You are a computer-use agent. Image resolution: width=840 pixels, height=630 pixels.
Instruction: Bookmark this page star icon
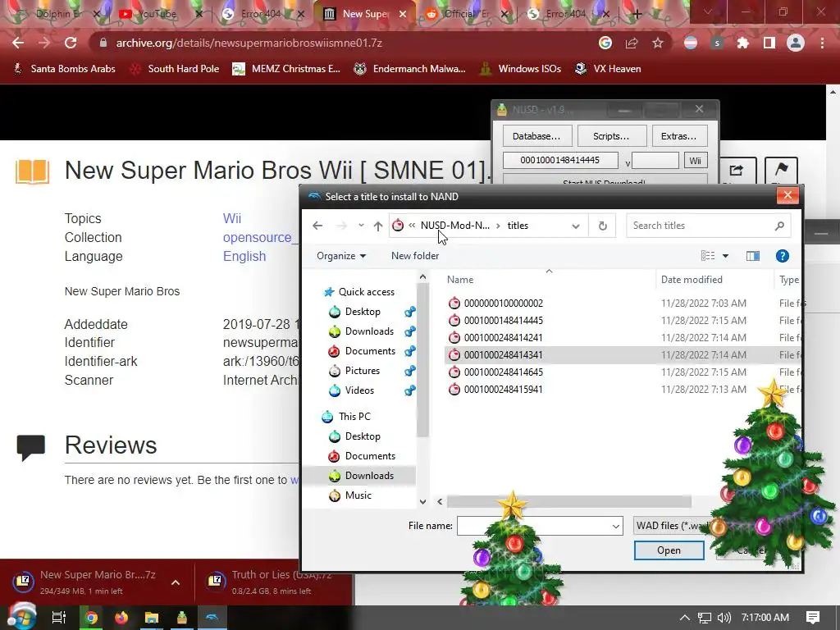pos(658,43)
